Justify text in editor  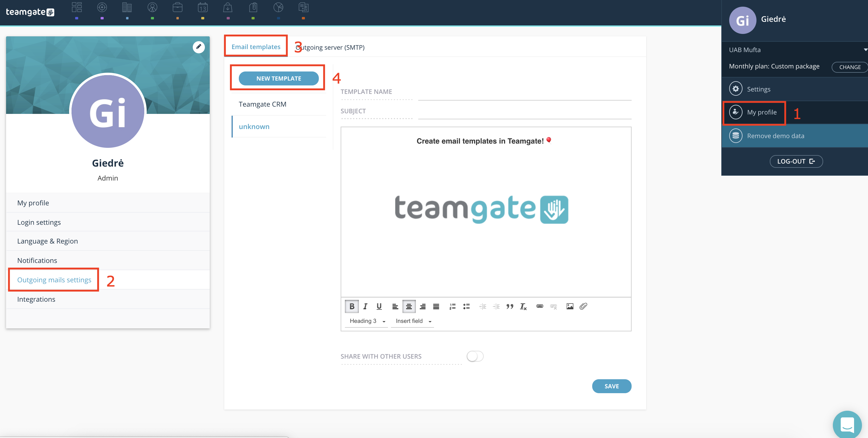436,306
